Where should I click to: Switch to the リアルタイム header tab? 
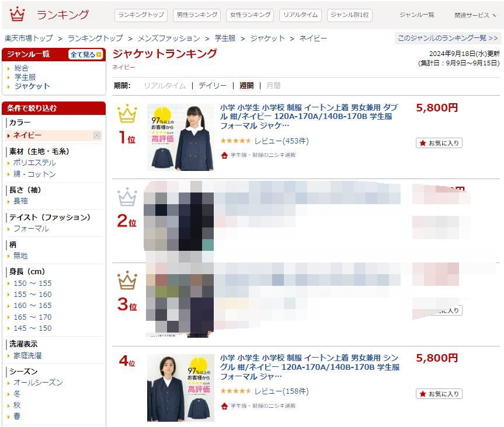click(x=301, y=15)
